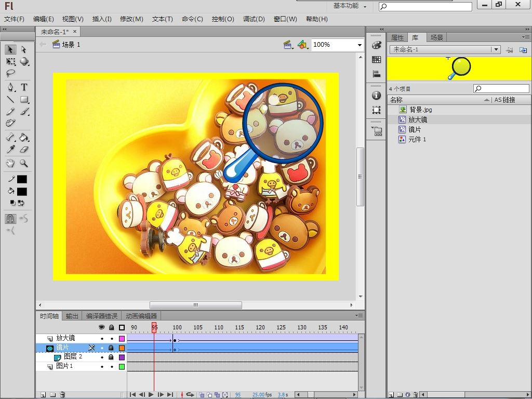Screen dimensions: 532x399
Task: Switch to the 场景 tab
Action: pyautogui.click(x=436, y=37)
